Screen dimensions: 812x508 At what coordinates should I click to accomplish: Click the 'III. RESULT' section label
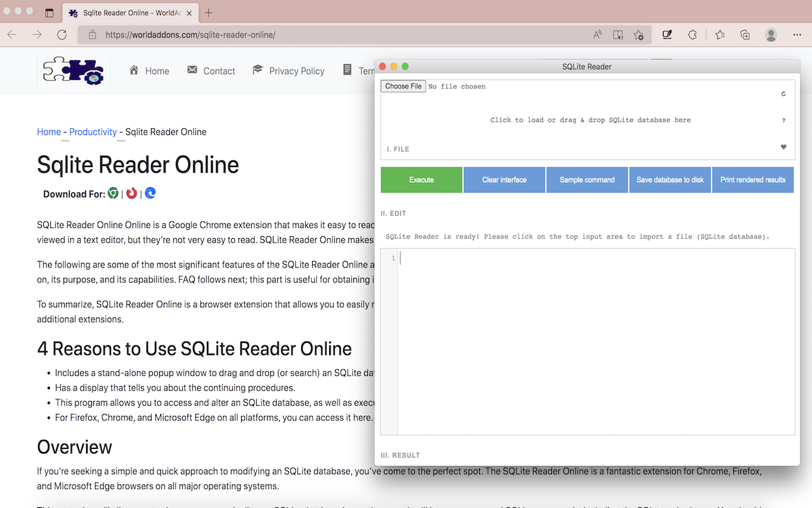coord(400,455)
